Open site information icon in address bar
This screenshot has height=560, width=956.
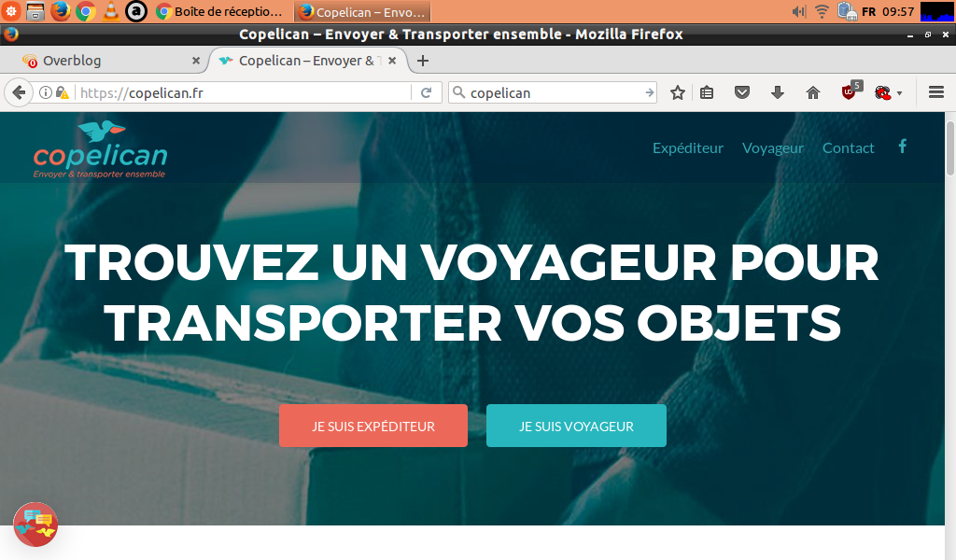click(46, 92)
